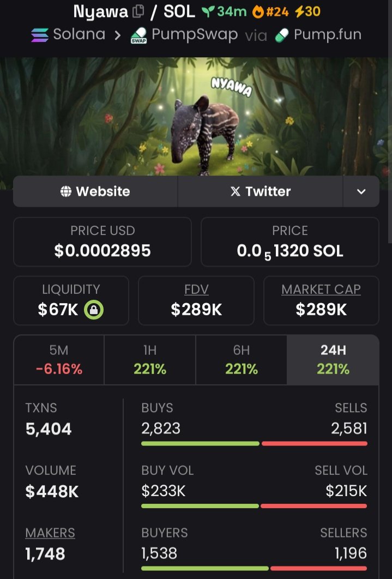
Task: Select the 24H timeframe tab
Action: [333, 360]
